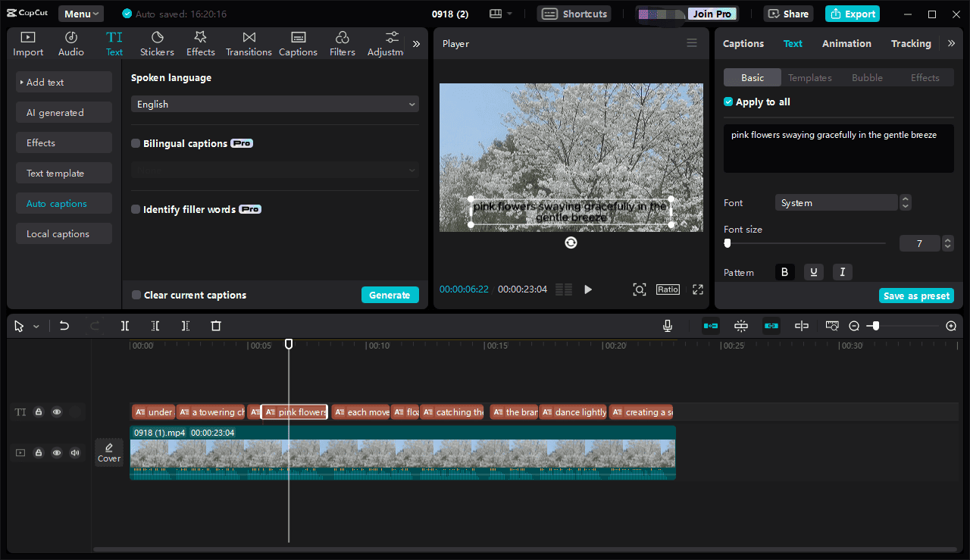Click the microphone voiceover record icon
The height and width of the screenshot is (560, 970).
[667, 326]
